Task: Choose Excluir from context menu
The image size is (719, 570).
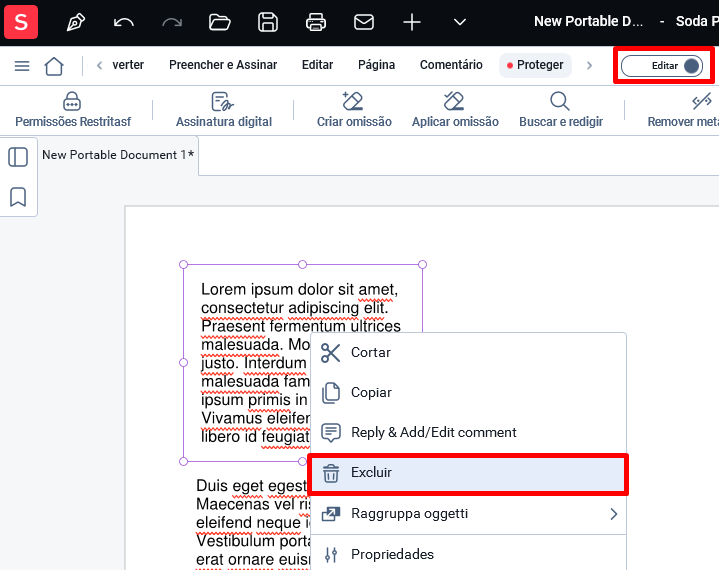Action: point(468,473)
